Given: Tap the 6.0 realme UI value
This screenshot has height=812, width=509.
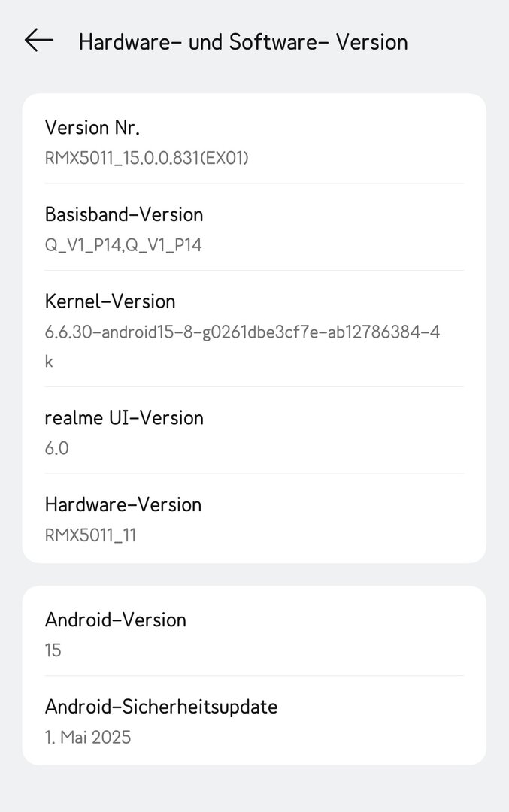Looking at the screenshot, I should point(57,448).
